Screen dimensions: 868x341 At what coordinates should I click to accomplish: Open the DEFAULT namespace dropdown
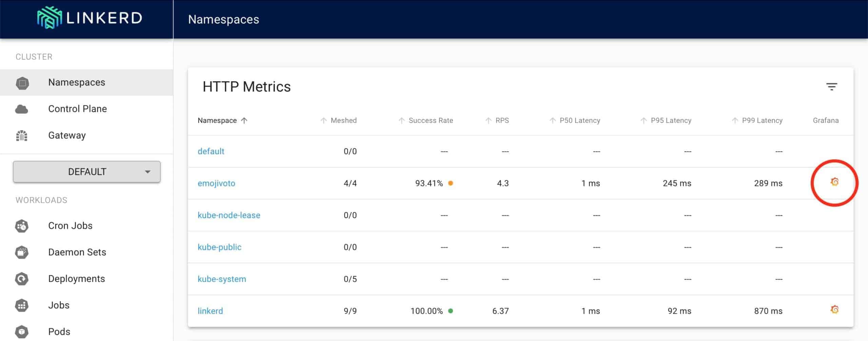(87, 172)
